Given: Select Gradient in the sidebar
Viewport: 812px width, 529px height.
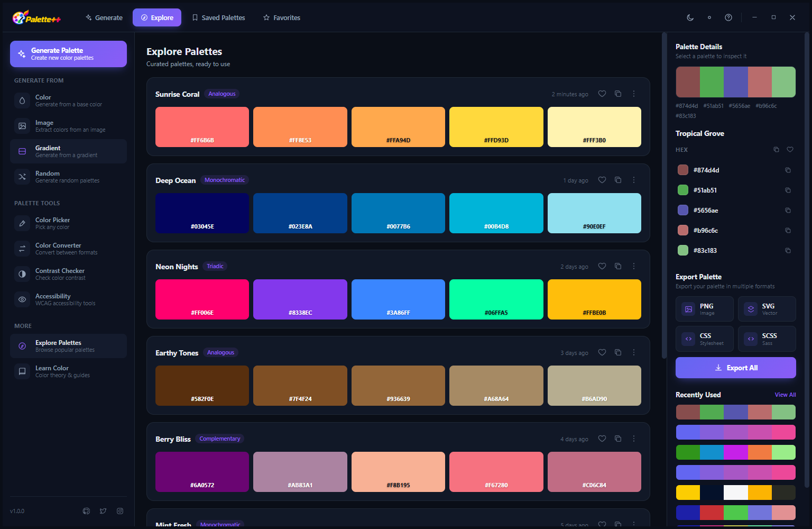Looking at the screenshot, I should coord(68,151).
